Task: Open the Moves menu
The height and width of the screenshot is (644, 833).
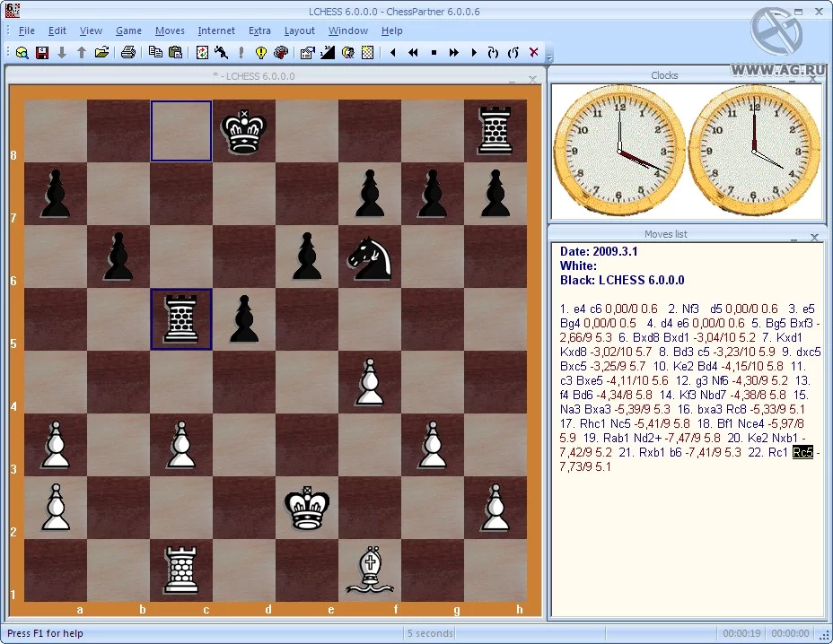Action: pyautogui.click(x=170, y=30)
